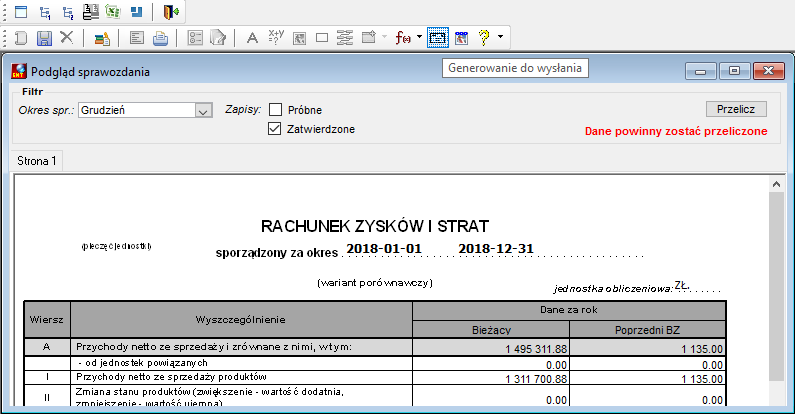Click the horizontal sliders settings icon
Image resolution: width=795 pixels, height=414 pixels.
pyautogui.click(x=345, y=38)
